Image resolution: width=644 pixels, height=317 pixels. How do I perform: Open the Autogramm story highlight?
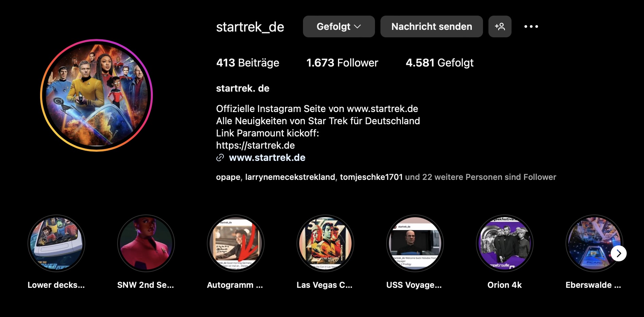[236, 243]
